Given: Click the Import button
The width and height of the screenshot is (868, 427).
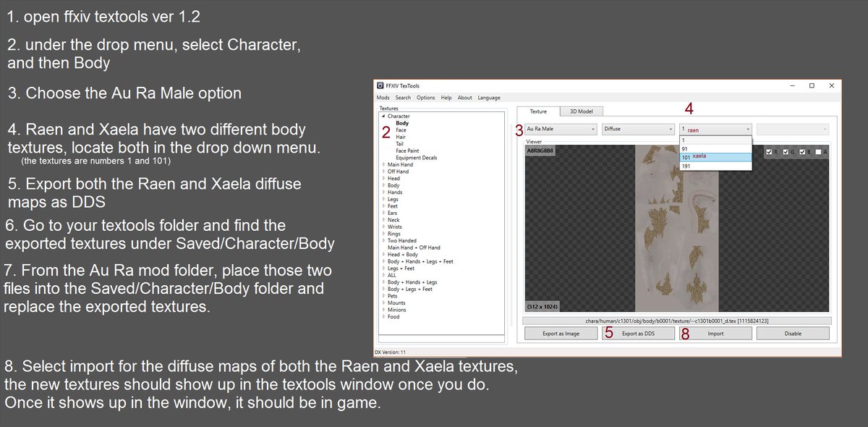Looking at the screenshot, I should click(715, 334).
